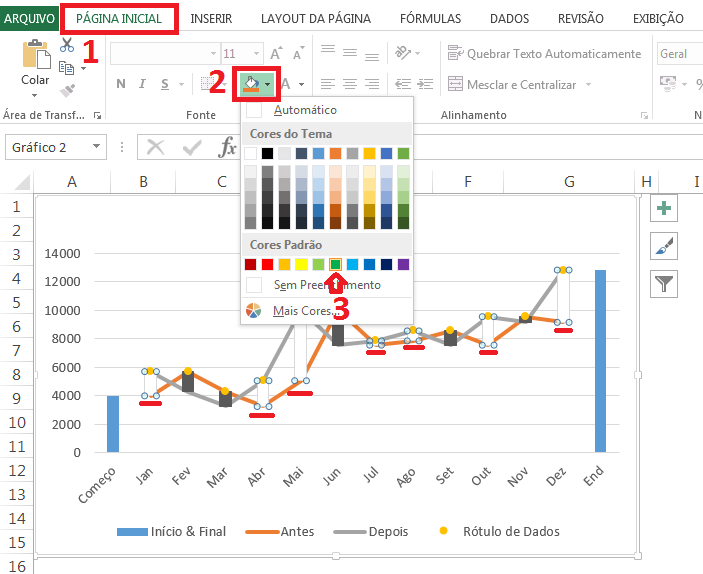The image size is (703, 574).
Task: Expand the fill color dropdown arrow
Action: (268, 85)
